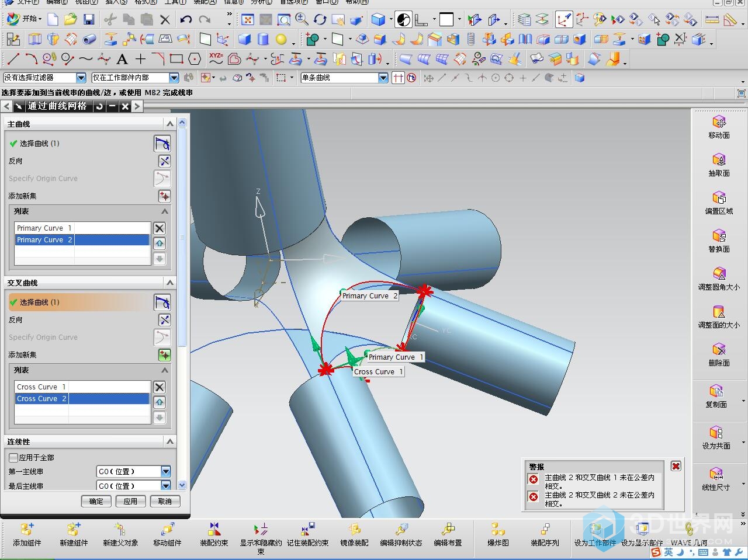
Task: Click the 装配约束 icon
Action: pyautogui.click(x=214, y=535)
